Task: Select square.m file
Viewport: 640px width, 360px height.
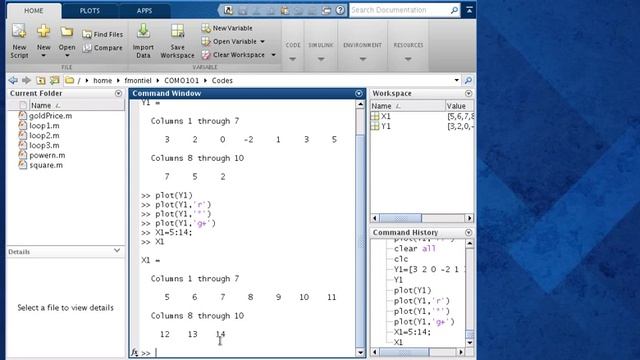Action: coord(46,165)
